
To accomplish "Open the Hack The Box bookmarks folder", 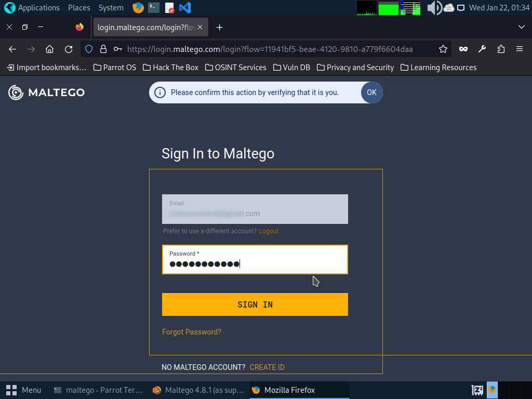I will click(170, 68).
